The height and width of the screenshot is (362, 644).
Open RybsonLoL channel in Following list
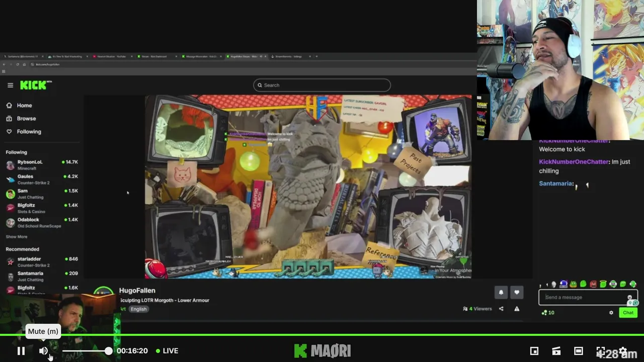pyautogui.click(x=42, y=164)
